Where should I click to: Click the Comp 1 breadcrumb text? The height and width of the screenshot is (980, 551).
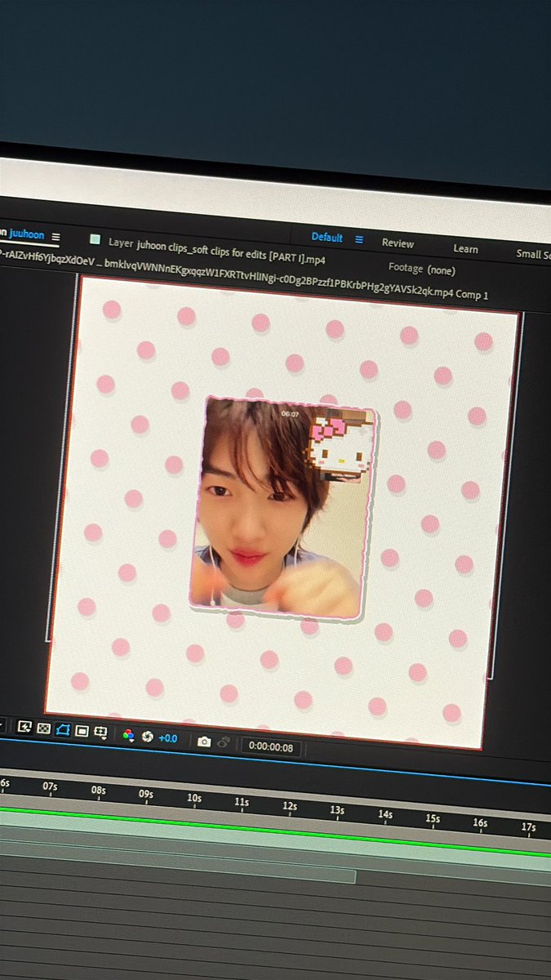click(473, 295)
